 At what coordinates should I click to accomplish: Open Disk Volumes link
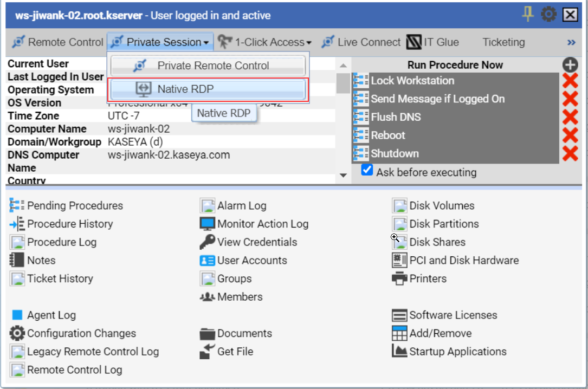click(442, 205)
